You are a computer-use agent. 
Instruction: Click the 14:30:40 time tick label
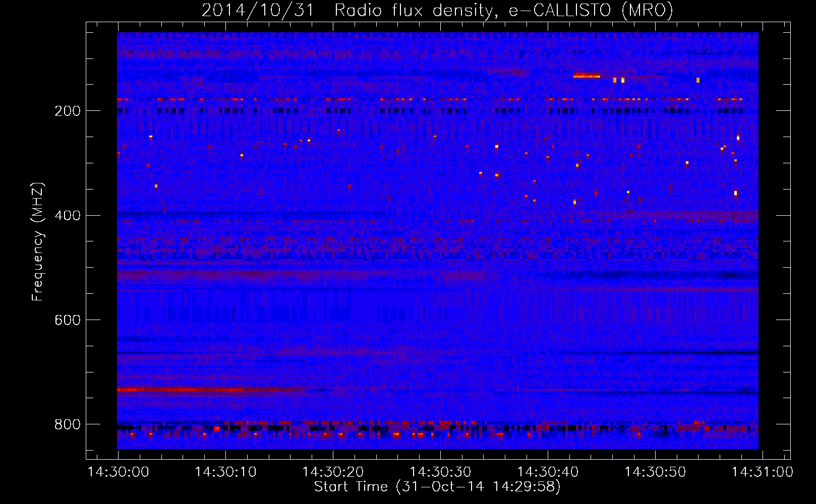point(548,472)
